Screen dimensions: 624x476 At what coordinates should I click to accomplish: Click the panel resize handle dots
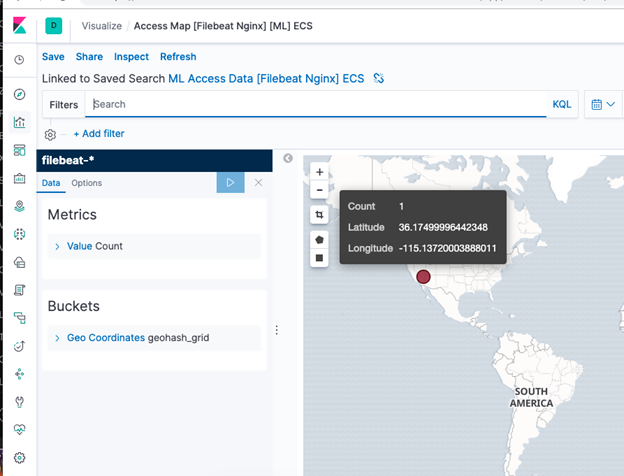point(277,330)
